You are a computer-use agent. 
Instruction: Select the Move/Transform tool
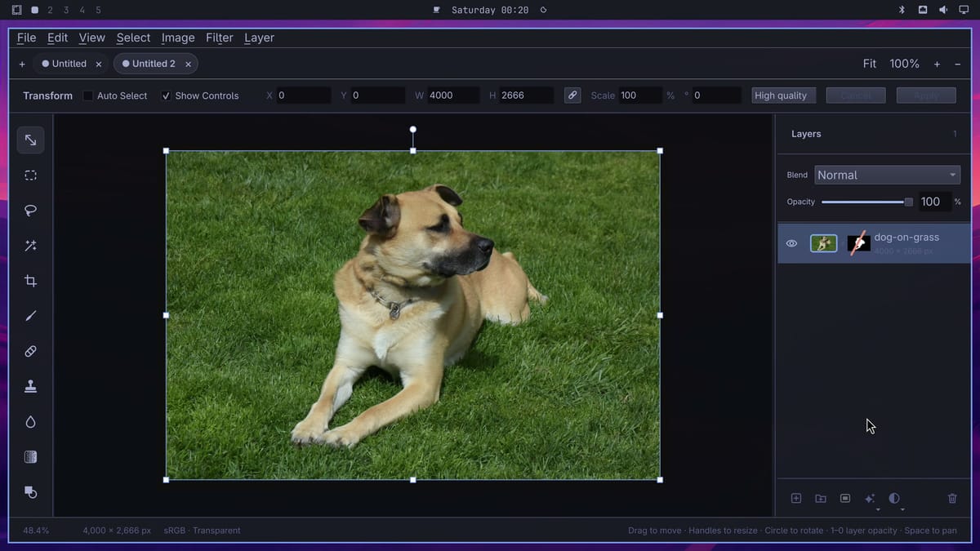30,140
